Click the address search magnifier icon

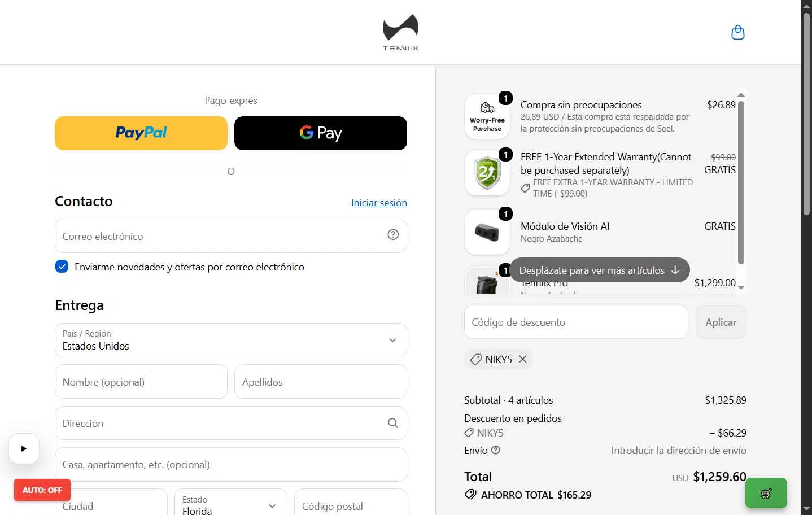pyautogui.click(x=393, y=423)
